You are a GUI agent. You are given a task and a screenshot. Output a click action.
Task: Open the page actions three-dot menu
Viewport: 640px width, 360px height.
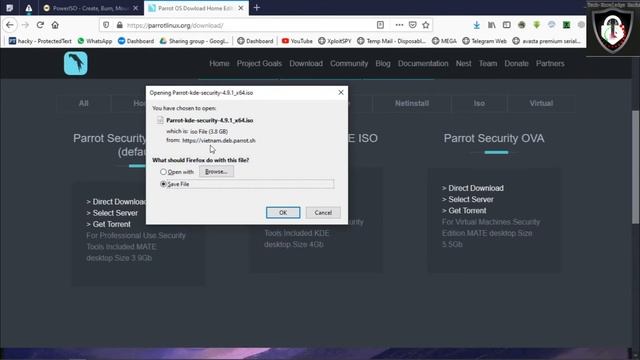click(x=399, y=25)
